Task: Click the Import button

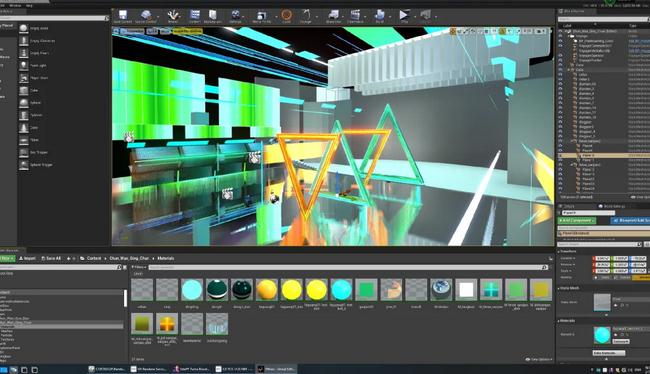Action: click(x=27, y=258)
